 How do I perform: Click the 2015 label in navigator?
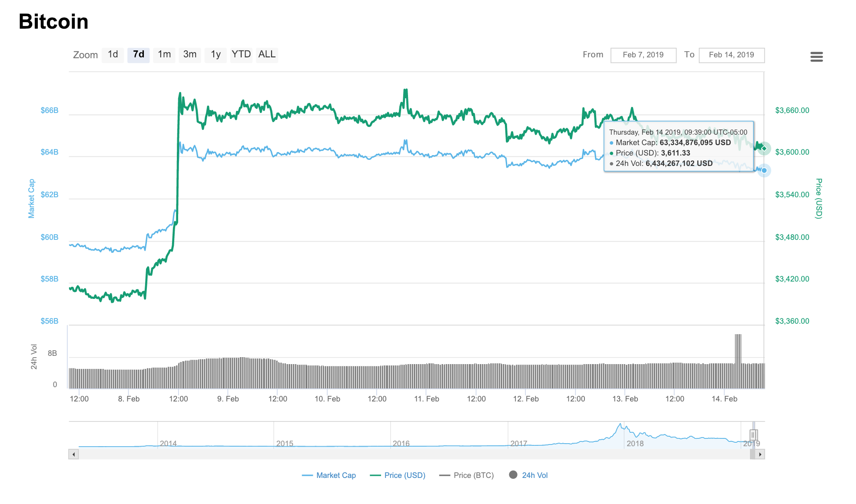pos(285,444)
